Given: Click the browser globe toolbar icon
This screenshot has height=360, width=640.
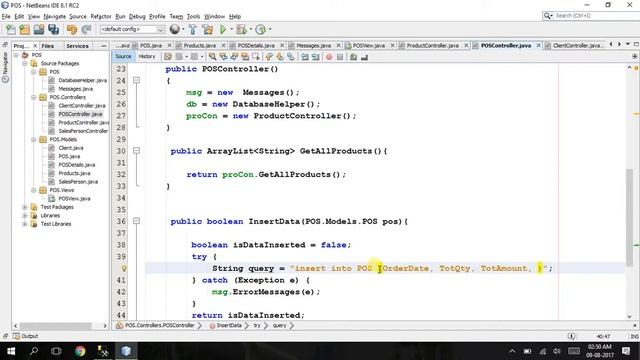Looking at the screenshot, I should coord(175,29).
